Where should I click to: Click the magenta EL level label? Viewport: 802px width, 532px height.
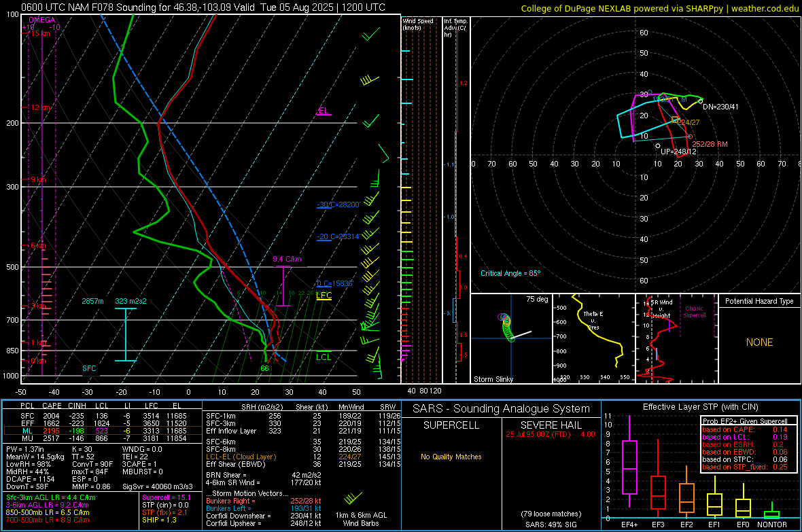tap(324, 111)
